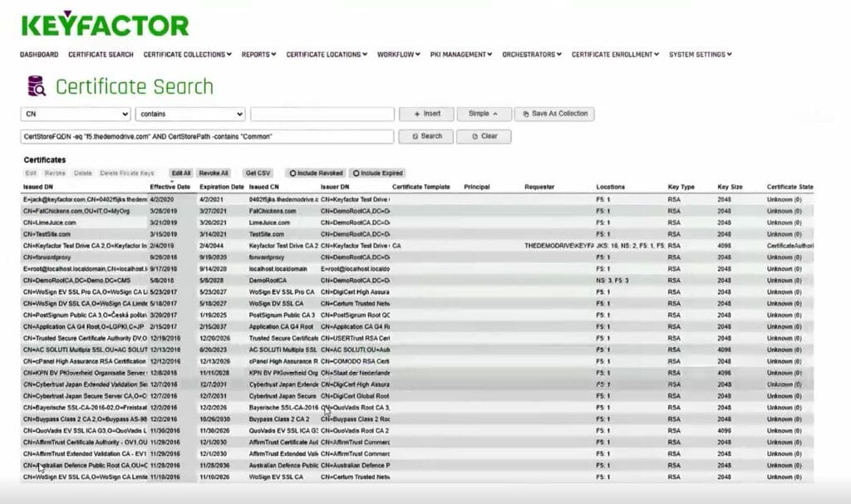Expand the PKI Management menu
Viewport: 851px width, 504px height.
point(460,54)
